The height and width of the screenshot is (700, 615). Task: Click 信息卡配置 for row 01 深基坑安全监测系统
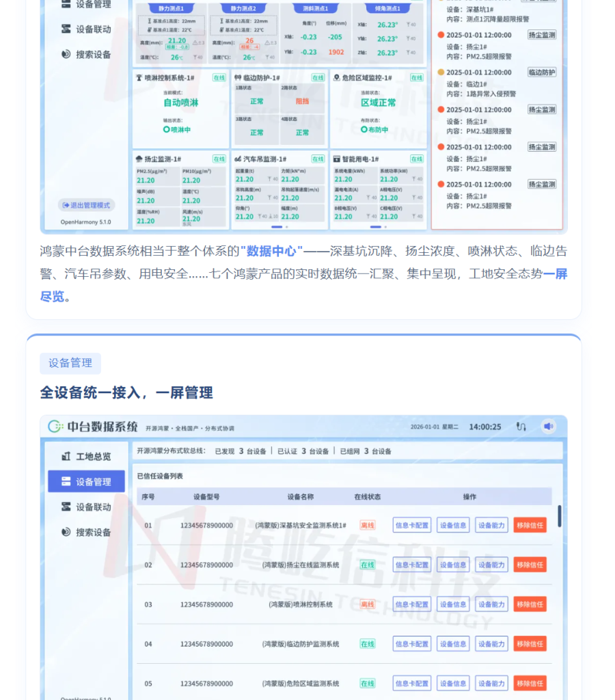pyautogui.click(x=412, y=526)
